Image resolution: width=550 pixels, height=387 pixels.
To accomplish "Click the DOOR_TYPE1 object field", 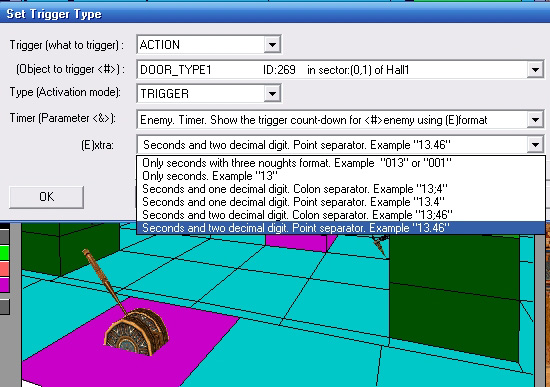I will (x=331, y=70).
